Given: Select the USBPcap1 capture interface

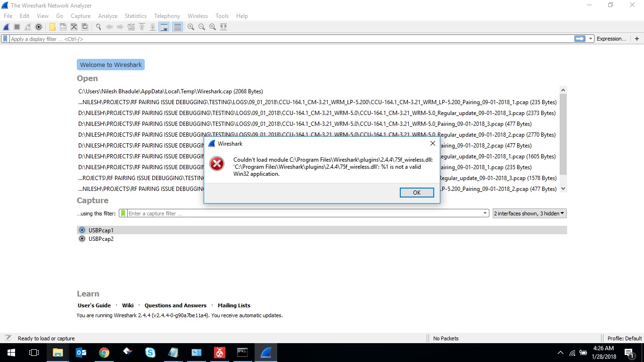Looking at the screenshot, I should pyautogui.click(x=322, y=230).
